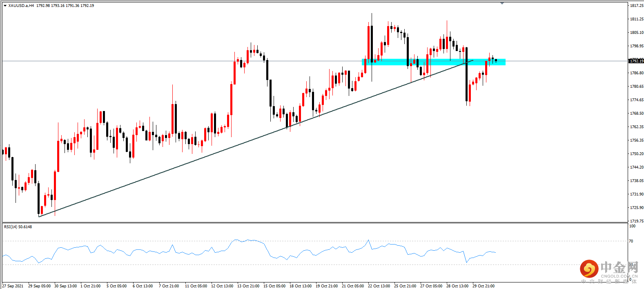Click the 1756.35 price axis label
Image resolution: width=644 pixels, height=289 pixels.
pyautogui.click(x=637, y=140)
